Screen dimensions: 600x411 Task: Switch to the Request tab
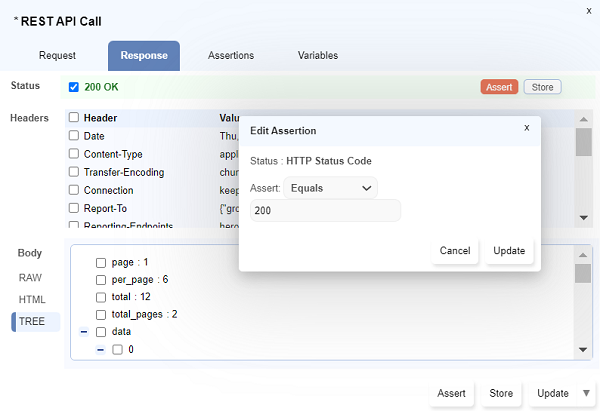[x=57, y=56]
